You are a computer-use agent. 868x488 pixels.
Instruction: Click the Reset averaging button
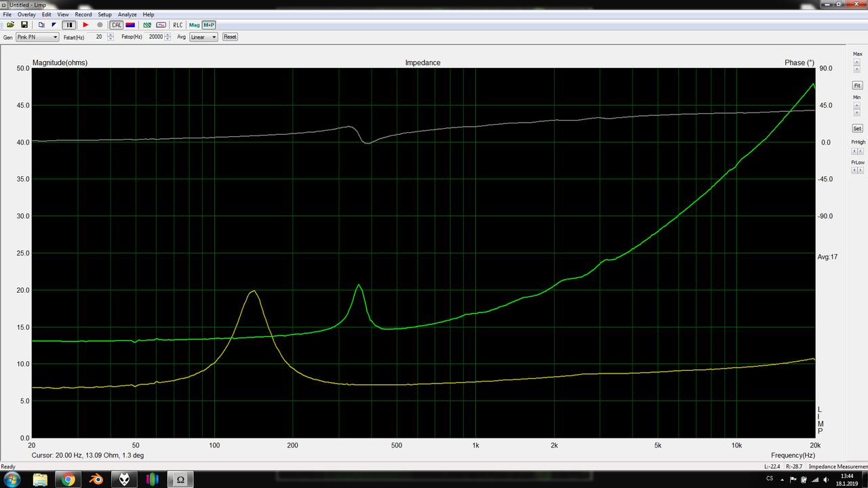[230, 37]
